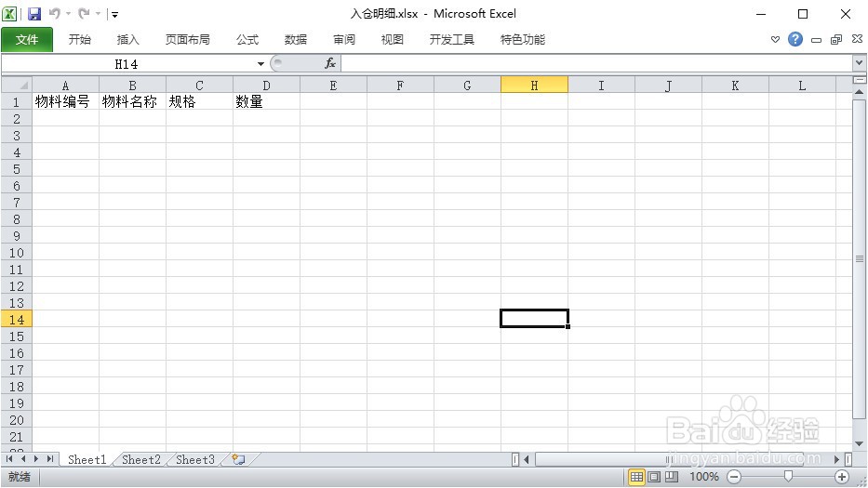
Task: Click vertical scrollbar up arrow
Action: [859, 91]
